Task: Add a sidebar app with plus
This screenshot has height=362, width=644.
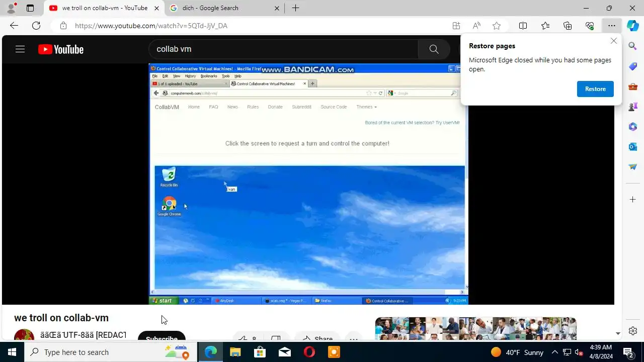Action: pos(633,200)
